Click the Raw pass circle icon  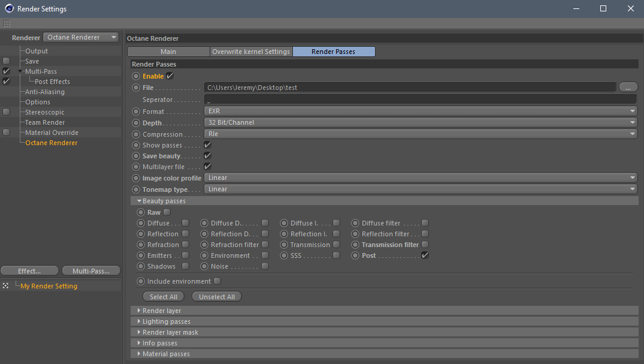point(141,212)
